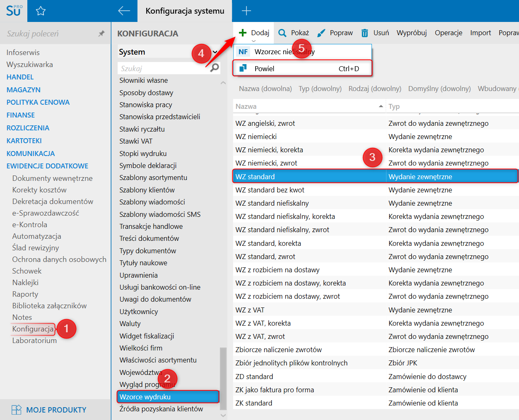This screenshot has height=420, width=519.
Task: Select the WZ niemiecki row
Action: point(375,137)
